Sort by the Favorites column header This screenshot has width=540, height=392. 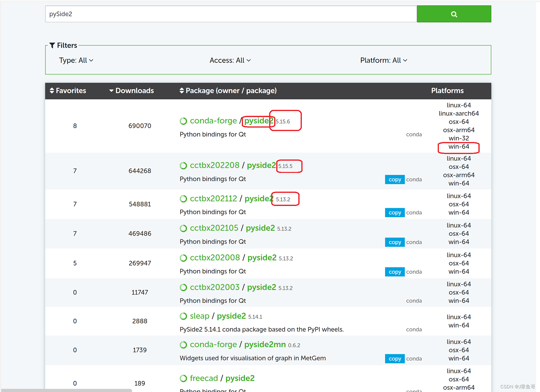pyautogui.click(x=68, y=91)
